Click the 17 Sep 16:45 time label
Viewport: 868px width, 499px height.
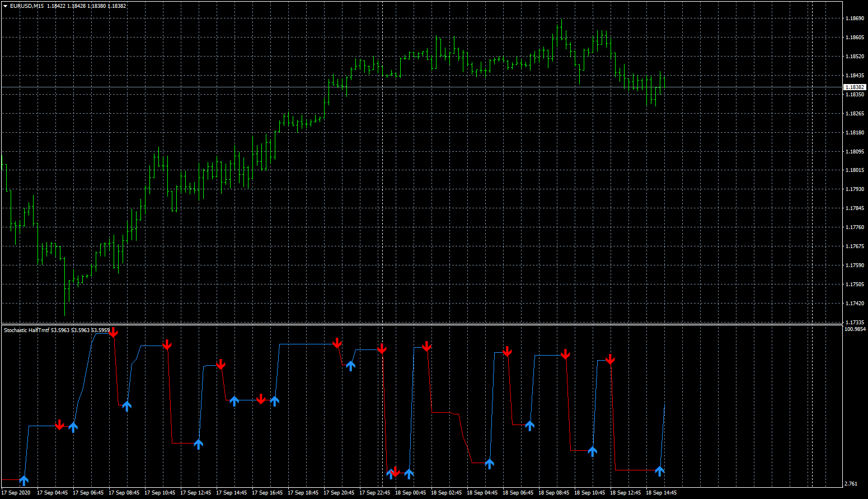[267, 493]
